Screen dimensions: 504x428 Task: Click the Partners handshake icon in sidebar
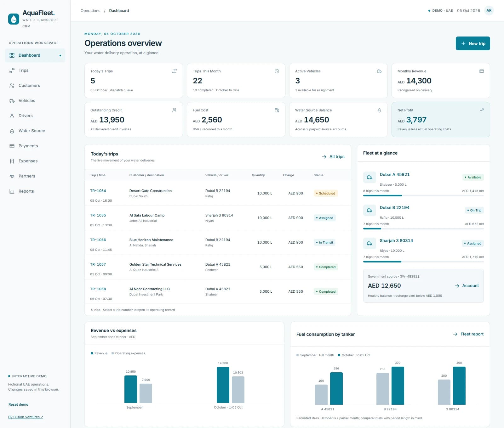pyautogui.click(x=12, y=176)
